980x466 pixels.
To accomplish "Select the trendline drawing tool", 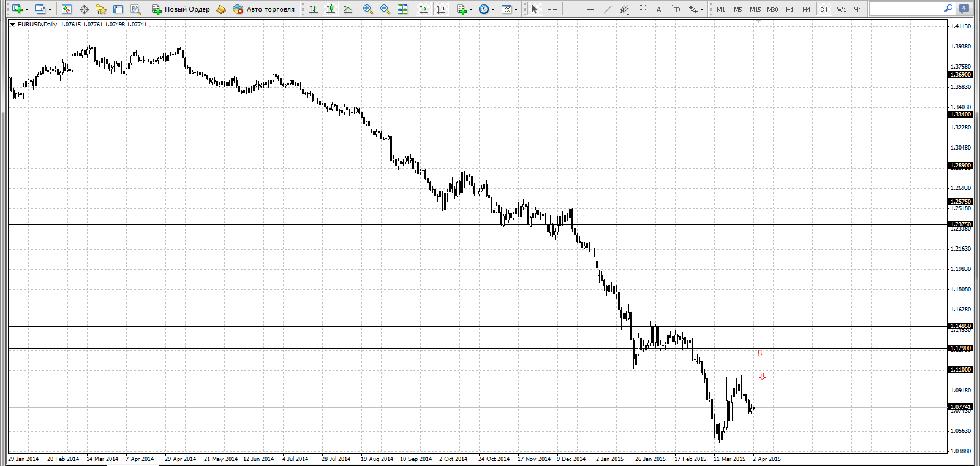I will [608, 9].
